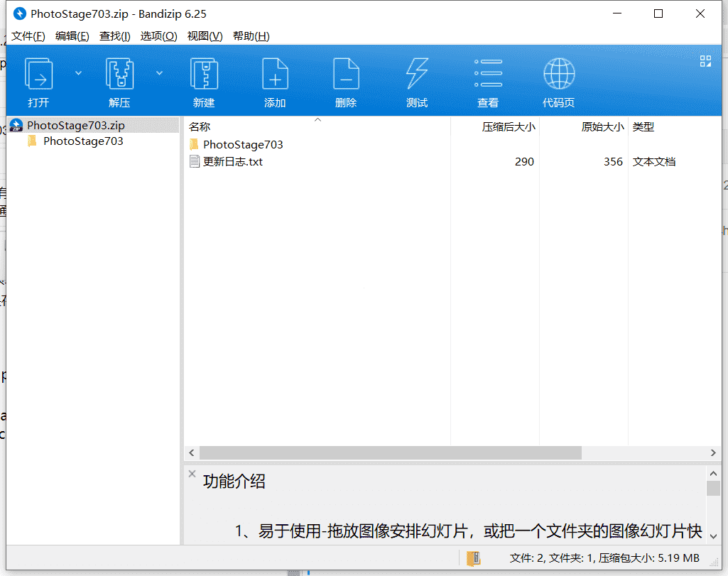Click the folder icon in file list

pyautogui.click(x=194, y=144)
